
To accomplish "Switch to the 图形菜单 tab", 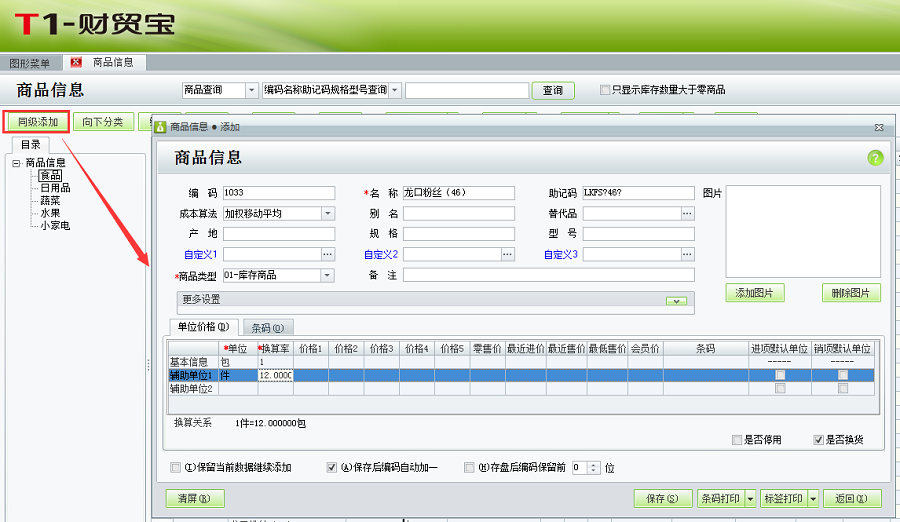I will (x=30, y=63).
